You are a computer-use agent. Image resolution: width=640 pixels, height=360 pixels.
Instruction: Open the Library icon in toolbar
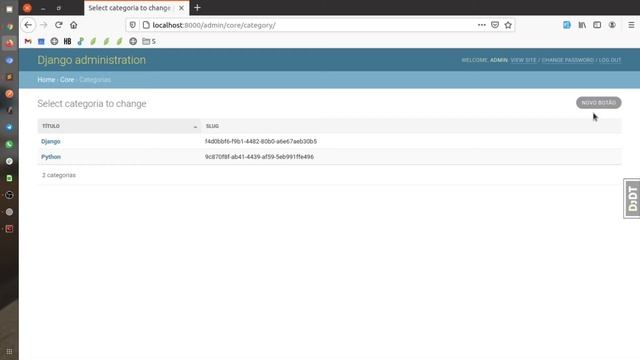pyautogui.click(x=582, y=25)
